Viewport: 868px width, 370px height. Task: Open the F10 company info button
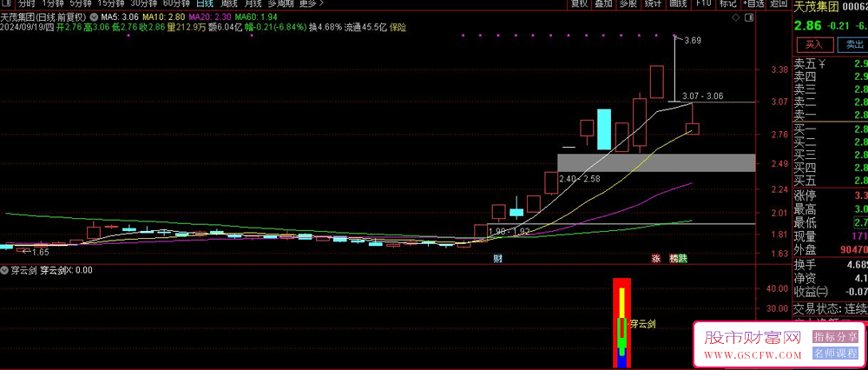[704, 3]
